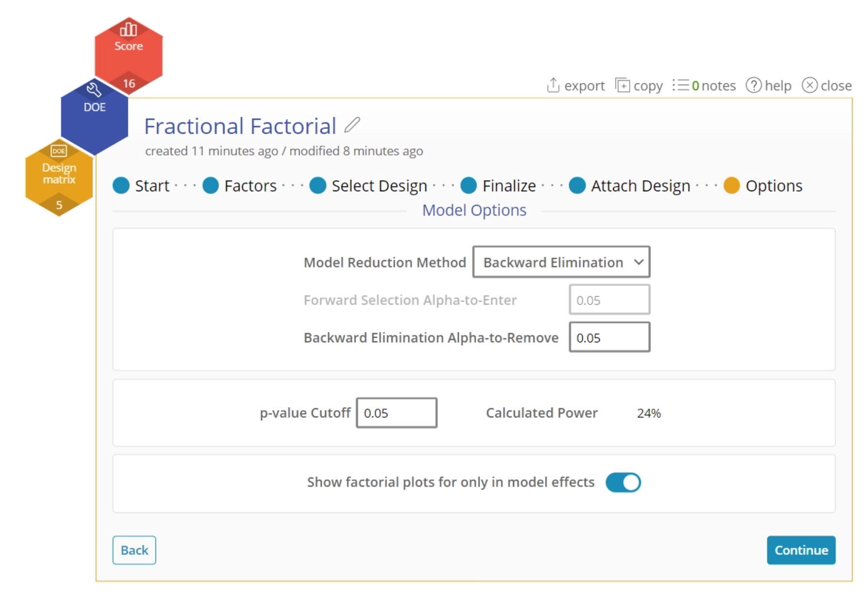This screenshot has width=868, height=598.
Task: Open the Attach Design step
Action: [x=630, y=185]
